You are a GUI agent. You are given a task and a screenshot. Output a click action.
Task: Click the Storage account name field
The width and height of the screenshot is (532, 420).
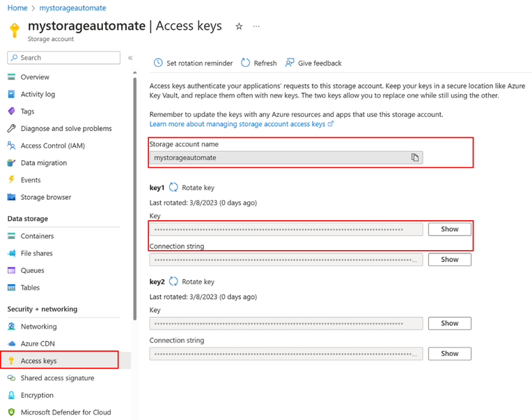[286, 157]
